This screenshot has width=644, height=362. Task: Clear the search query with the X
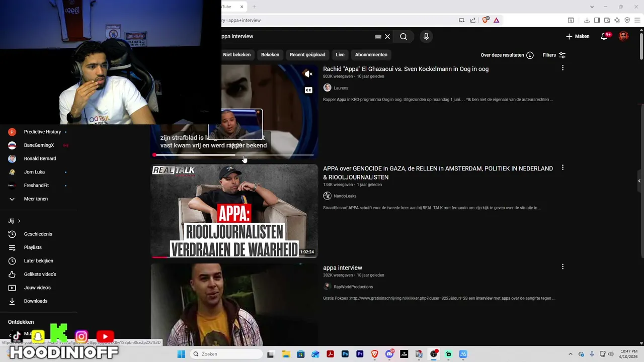(x=387, y=36)
